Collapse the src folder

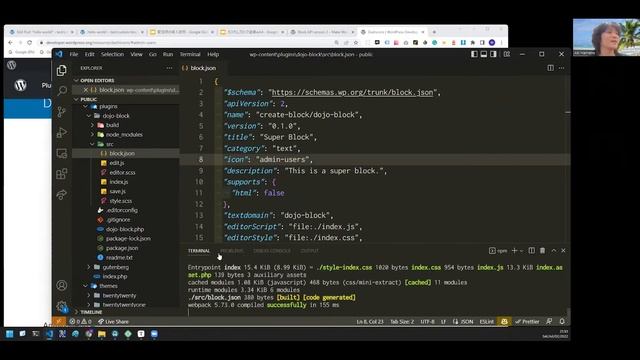(110, 144)
